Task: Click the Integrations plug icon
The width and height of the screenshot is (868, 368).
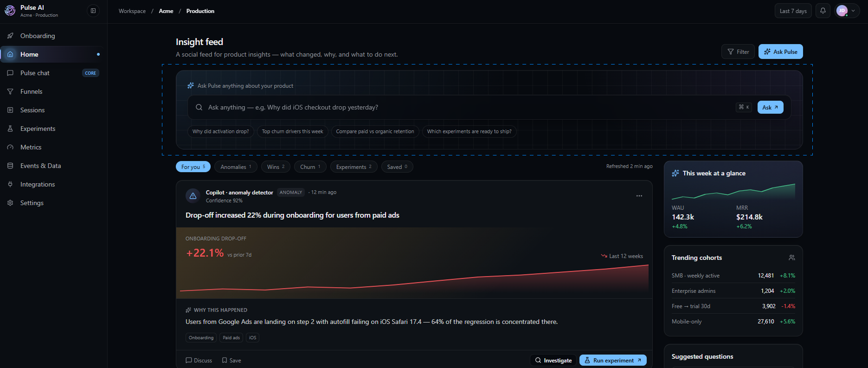Action: (x=10, y=184)
